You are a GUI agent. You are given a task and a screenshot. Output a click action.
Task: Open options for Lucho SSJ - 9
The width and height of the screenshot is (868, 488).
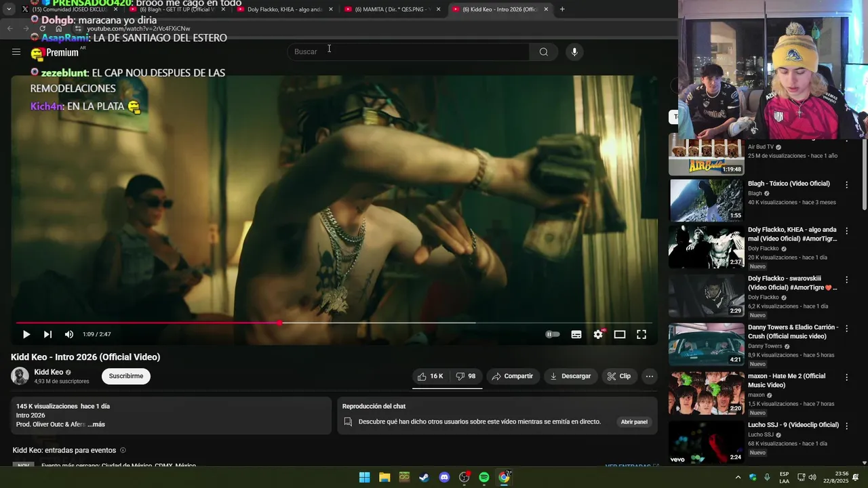[x=846, y=426]
